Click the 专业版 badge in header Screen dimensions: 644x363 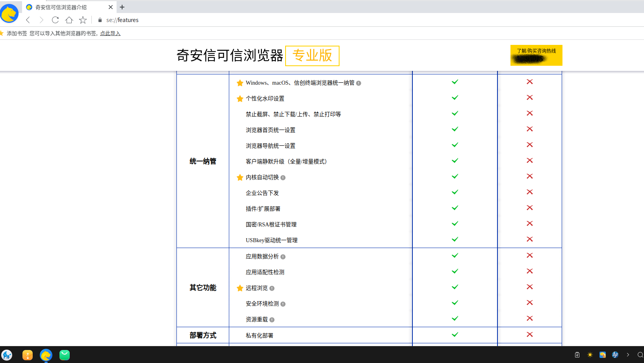tap(312, 56)
